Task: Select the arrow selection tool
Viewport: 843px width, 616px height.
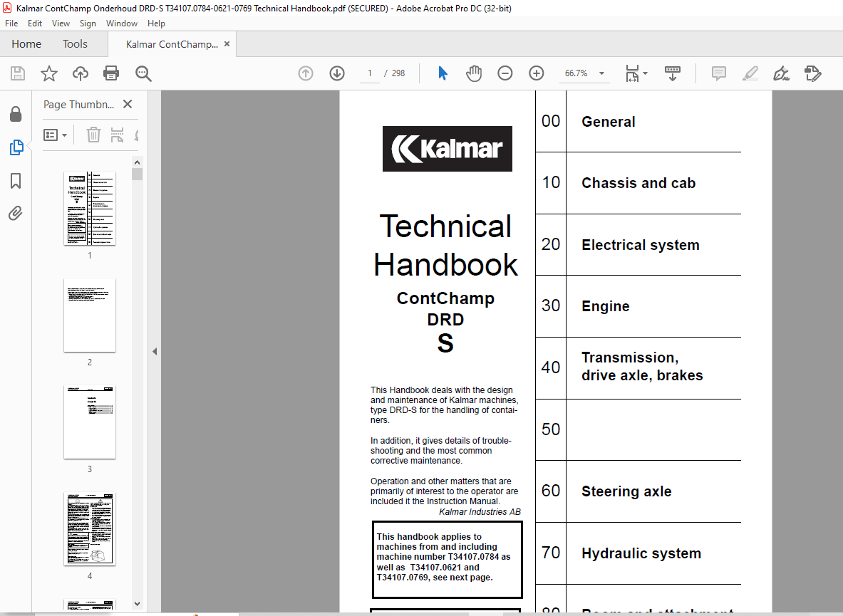Action: (443, 73)
